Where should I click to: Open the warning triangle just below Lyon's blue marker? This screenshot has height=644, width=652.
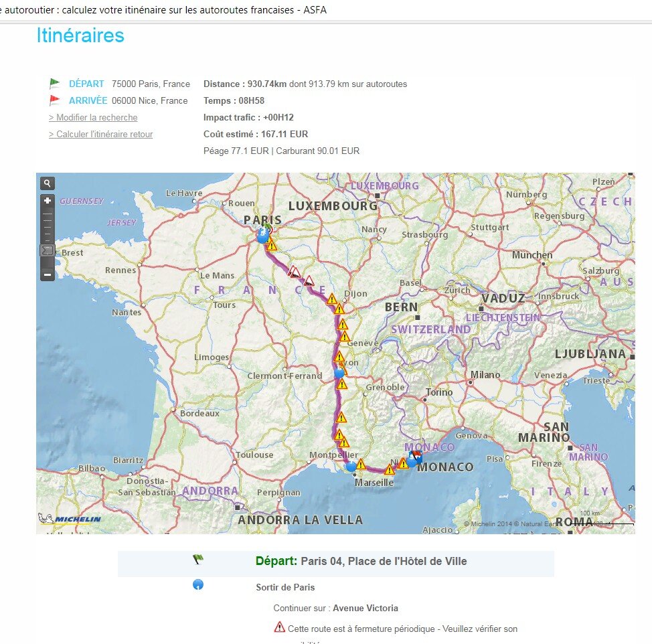342,384
